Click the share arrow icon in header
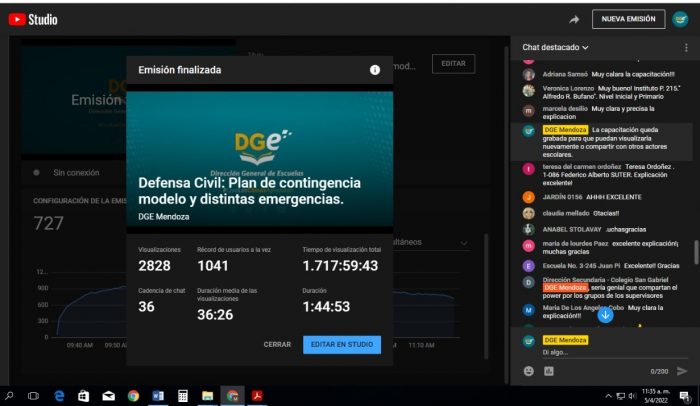700x406 pixels. [x=574, y=20]
